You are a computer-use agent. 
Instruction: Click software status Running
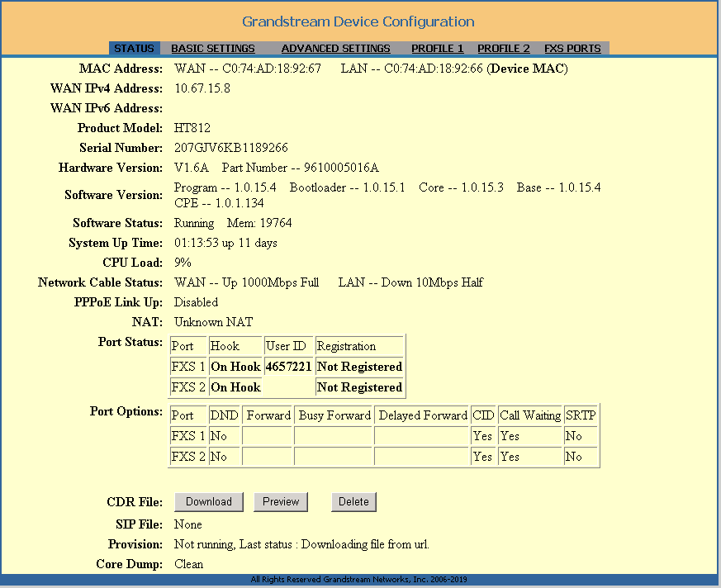[x=194, y=223]
